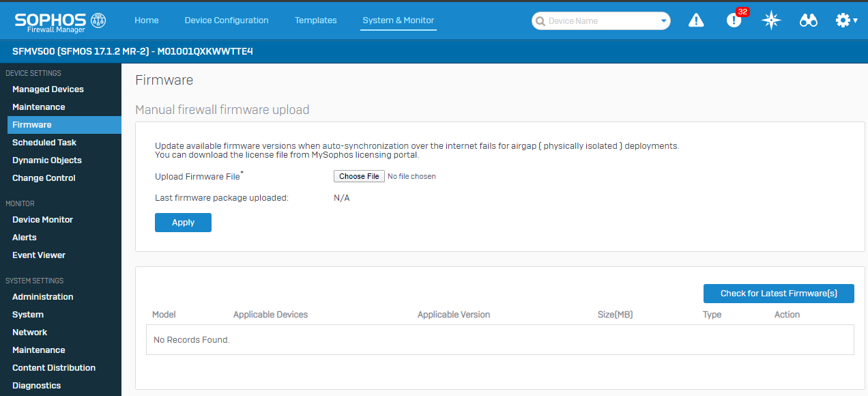868x396 pixels.
Task: Switch to the Templates tab
Action: click(316, 20)
